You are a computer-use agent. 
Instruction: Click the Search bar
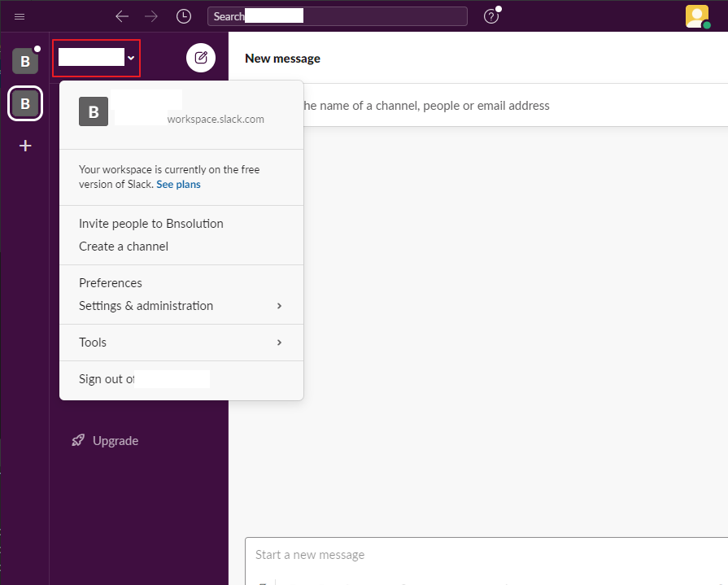[338, 16]
